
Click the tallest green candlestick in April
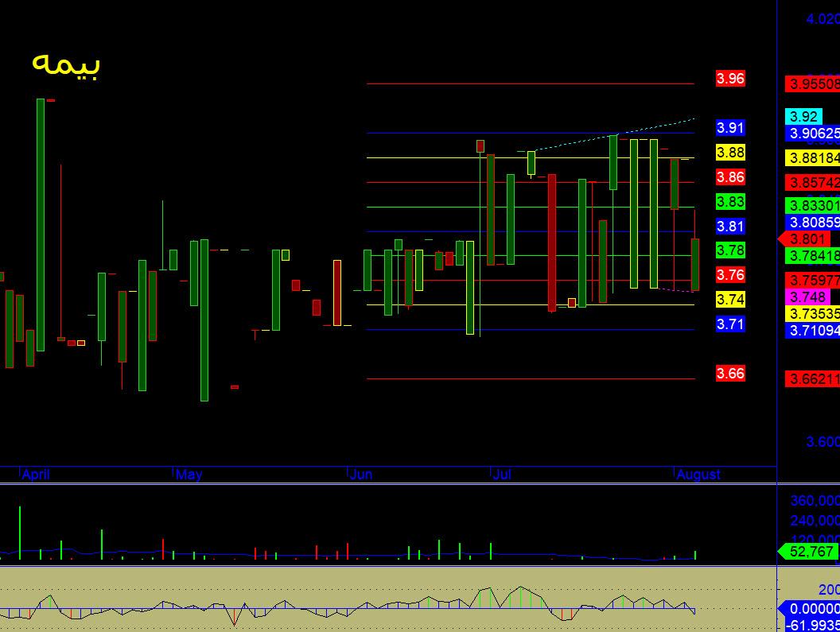(41, 225)
